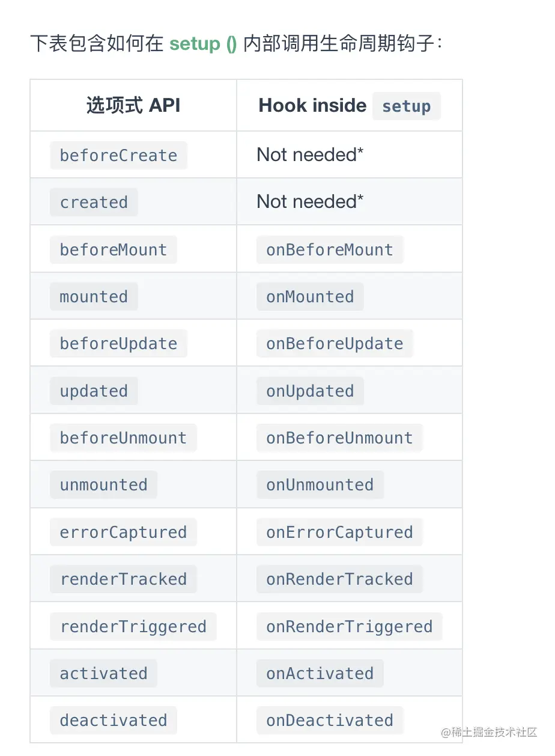
Task: Click the green setup () text
Action: (203, 44)
